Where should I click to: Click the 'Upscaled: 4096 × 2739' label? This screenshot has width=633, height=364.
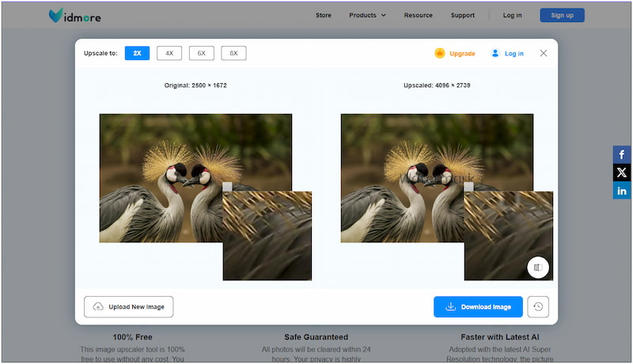[x=437, y=85]
